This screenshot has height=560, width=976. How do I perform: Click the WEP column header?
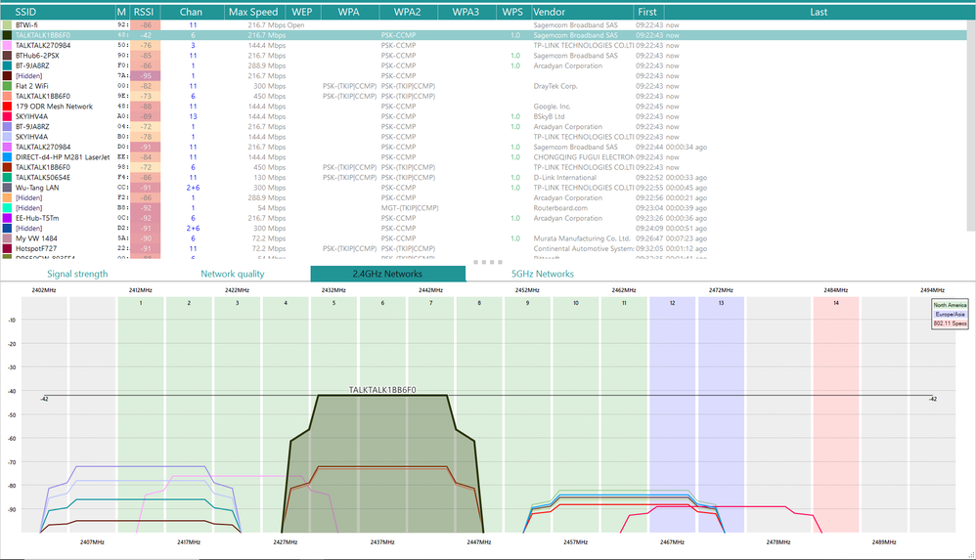click(x=302, y=12)
